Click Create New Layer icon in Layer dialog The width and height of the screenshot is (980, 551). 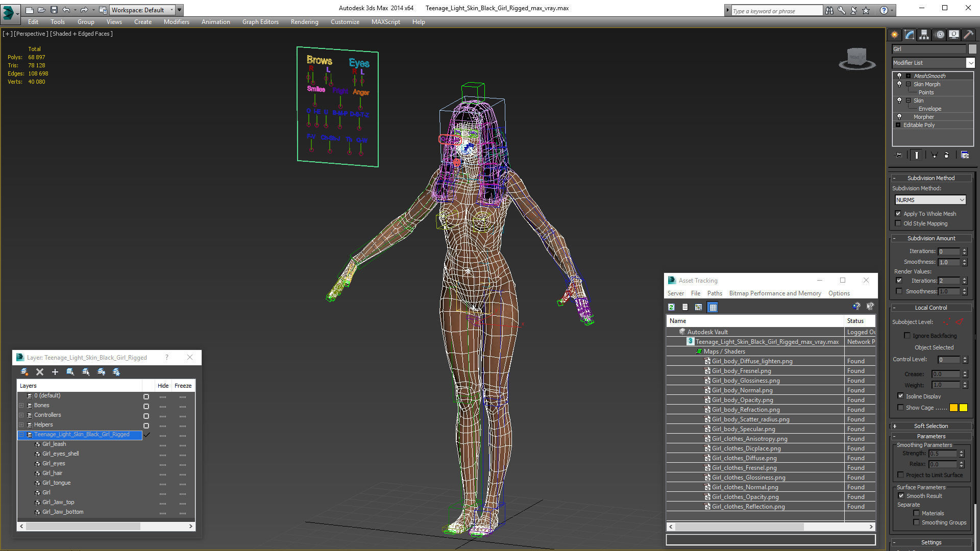pos(24,372)
